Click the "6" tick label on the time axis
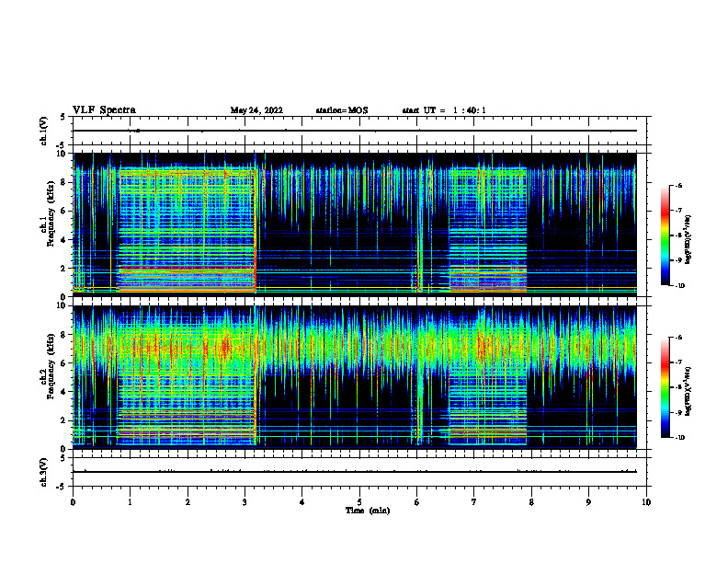The height and width of the screenshot is (563, 728). click(x=417, y=502)
